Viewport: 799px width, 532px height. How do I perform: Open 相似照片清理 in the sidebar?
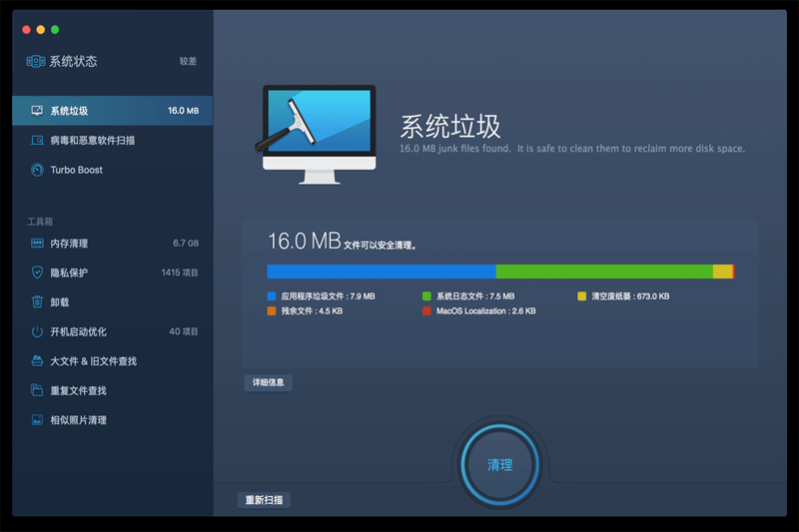78,420
